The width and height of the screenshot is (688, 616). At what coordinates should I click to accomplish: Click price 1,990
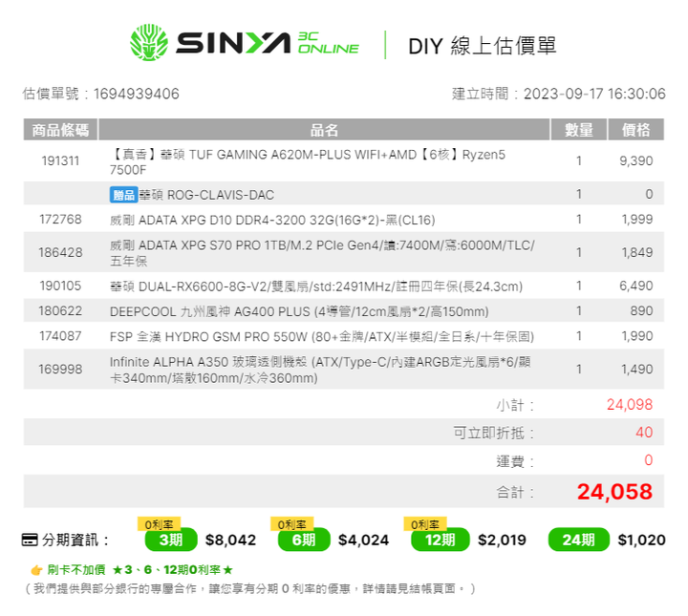click(x=637, y=336)
